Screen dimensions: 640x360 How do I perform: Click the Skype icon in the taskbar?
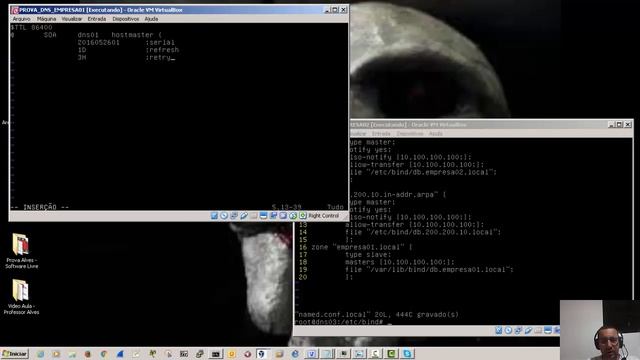click(x=407, y=353)
